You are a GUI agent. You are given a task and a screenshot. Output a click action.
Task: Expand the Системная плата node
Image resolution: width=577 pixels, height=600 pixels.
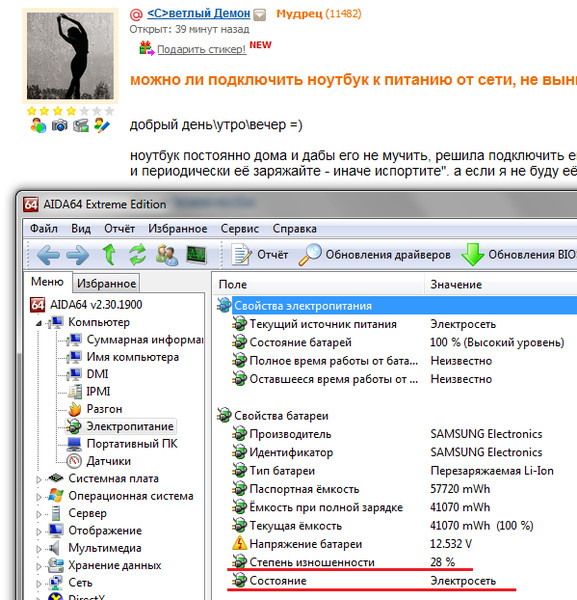(x=39, y=479)
